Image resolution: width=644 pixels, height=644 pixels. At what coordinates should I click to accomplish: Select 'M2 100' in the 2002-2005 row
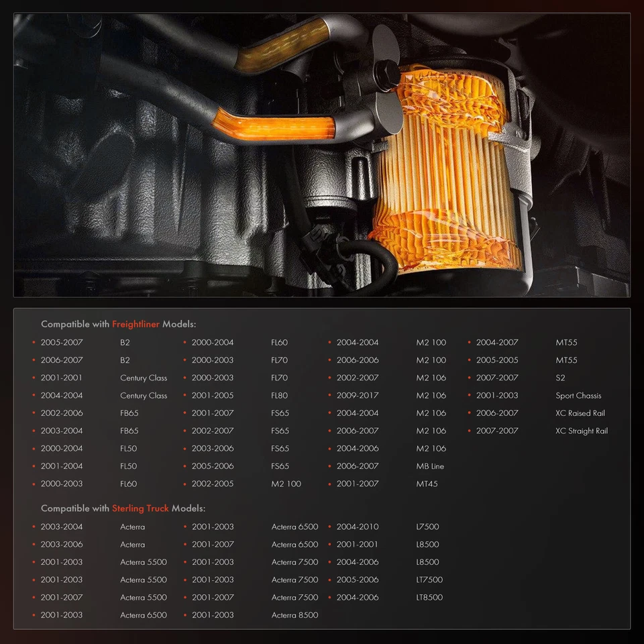(x=286, y=484)
